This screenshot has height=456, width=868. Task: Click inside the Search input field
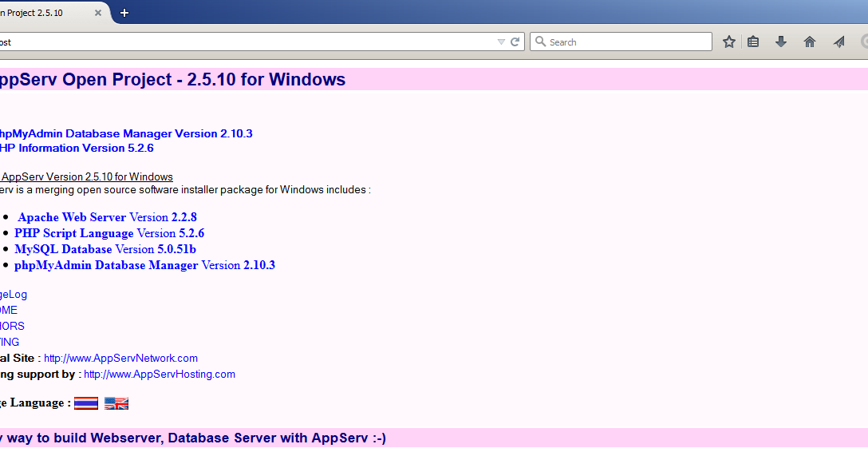click(x=621, y=42)
